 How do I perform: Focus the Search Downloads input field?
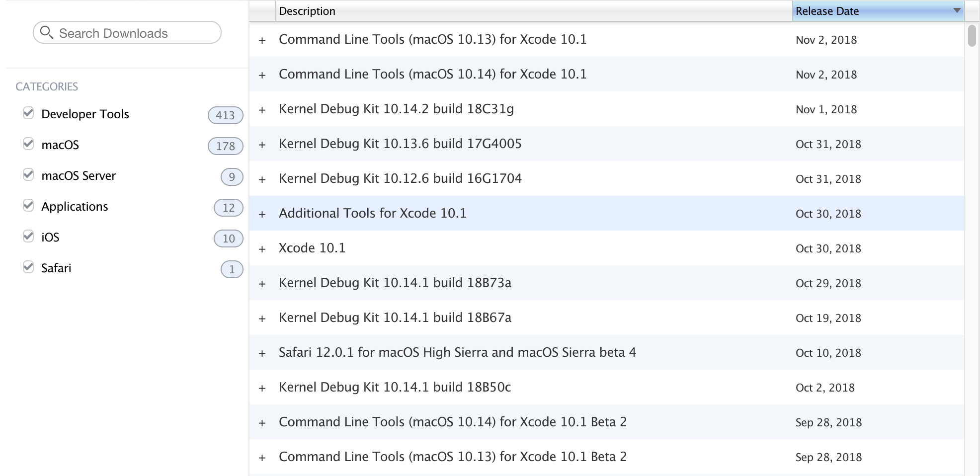pyautogui.click(x=127, y=33)
